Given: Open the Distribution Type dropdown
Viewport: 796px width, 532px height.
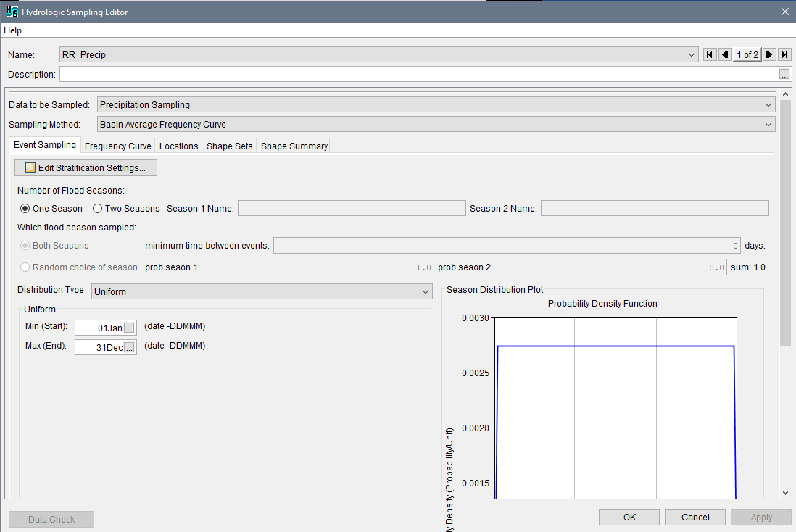Looking at the screenshot, I should (426, 291).
